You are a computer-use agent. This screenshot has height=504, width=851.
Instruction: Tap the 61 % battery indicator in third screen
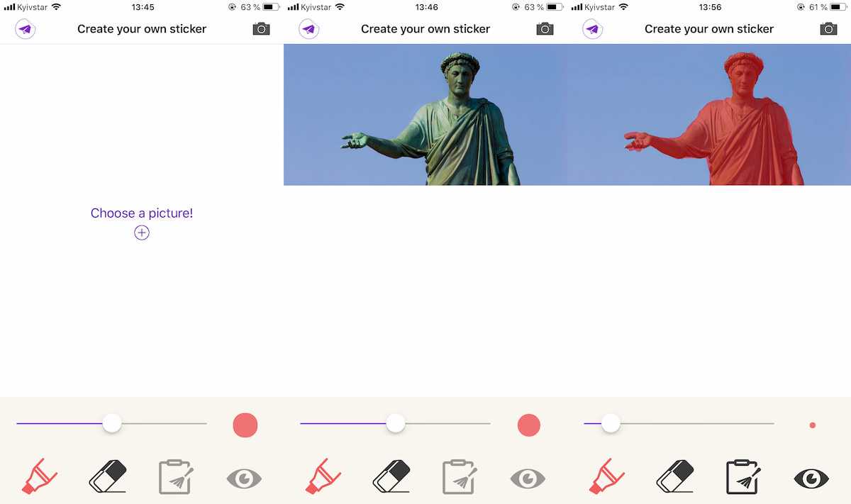pyautogui.click(x=827, y=7)
